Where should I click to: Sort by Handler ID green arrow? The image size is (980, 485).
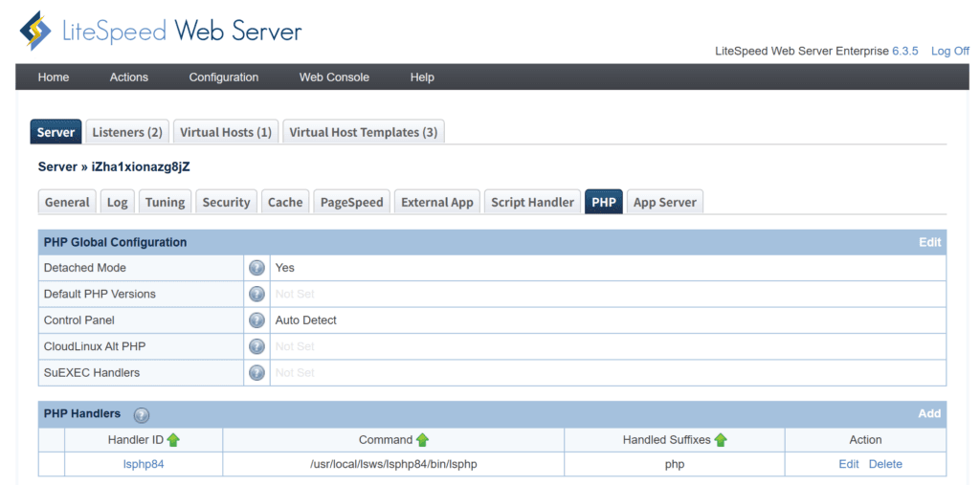(173, 440)
